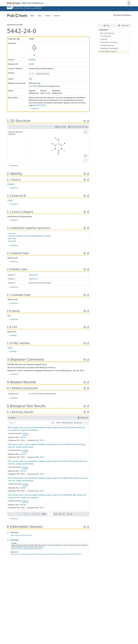The width and height of the screenshot is (138, 644).
Task: Open Version 2 date 2008-02-29 link
Action: (x=33, y=279)
